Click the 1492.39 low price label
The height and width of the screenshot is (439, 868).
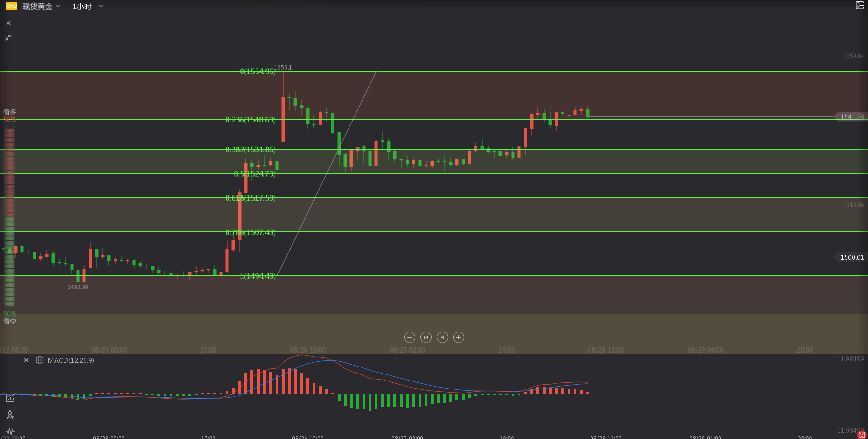pyautogui.click(x=78, y=287)
